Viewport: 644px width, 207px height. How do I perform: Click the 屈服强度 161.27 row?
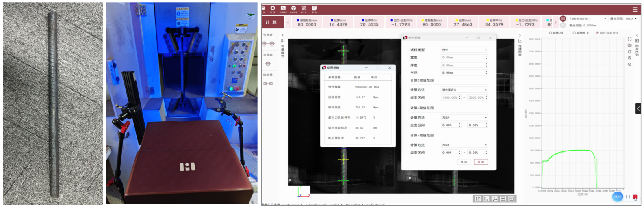pos(358,97)
